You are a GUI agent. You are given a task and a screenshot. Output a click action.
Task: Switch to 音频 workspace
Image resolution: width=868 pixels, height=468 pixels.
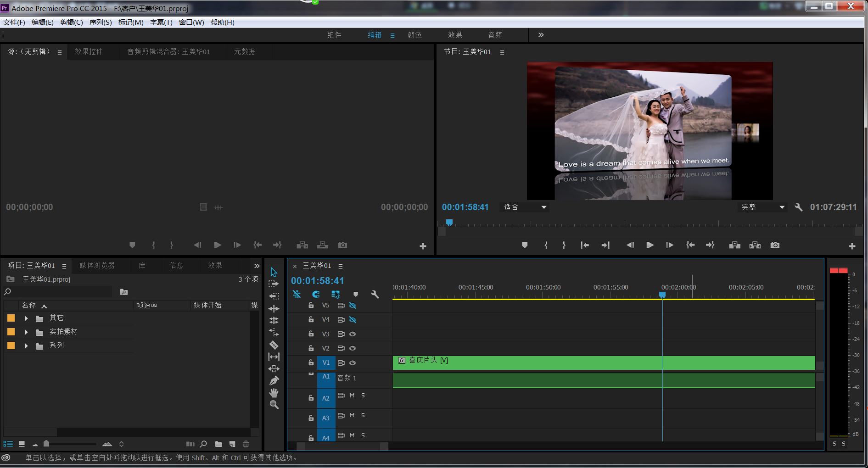coord(495,35)
